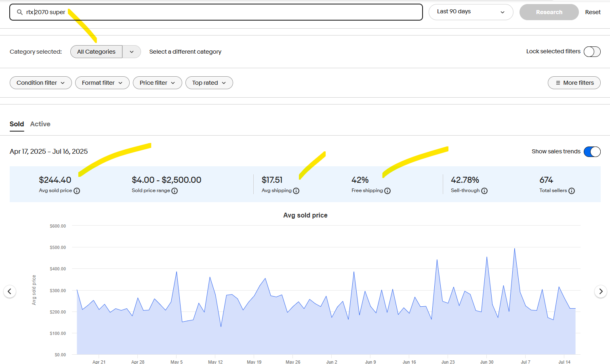Go to previous chart with left arrow

10,291
